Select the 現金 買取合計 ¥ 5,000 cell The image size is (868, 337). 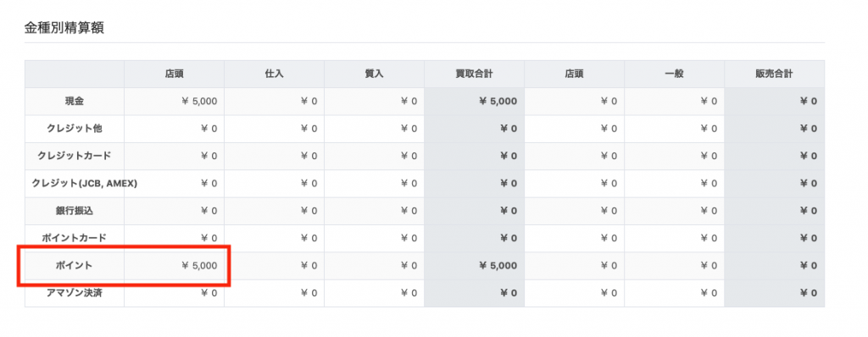[x=475, y=102]
